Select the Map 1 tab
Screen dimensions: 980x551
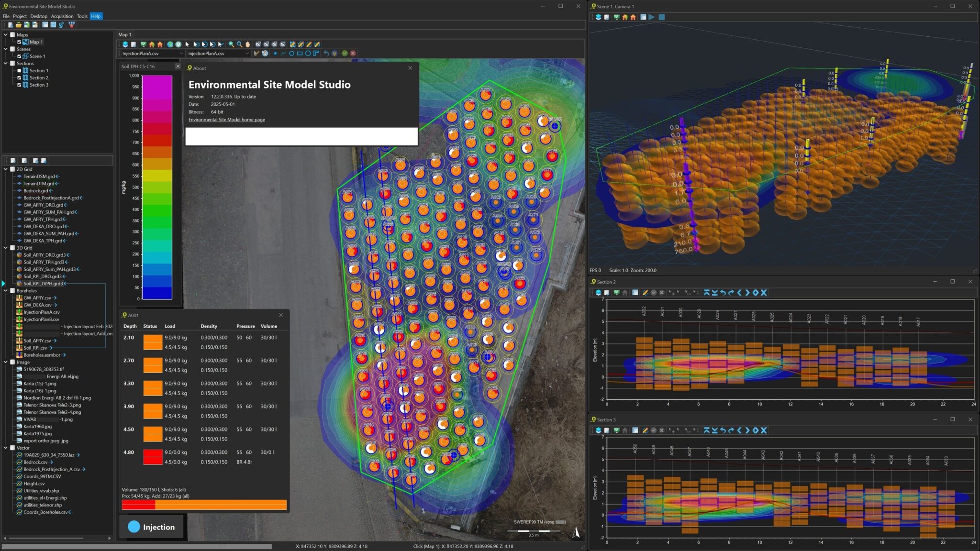tap(124, 34)
